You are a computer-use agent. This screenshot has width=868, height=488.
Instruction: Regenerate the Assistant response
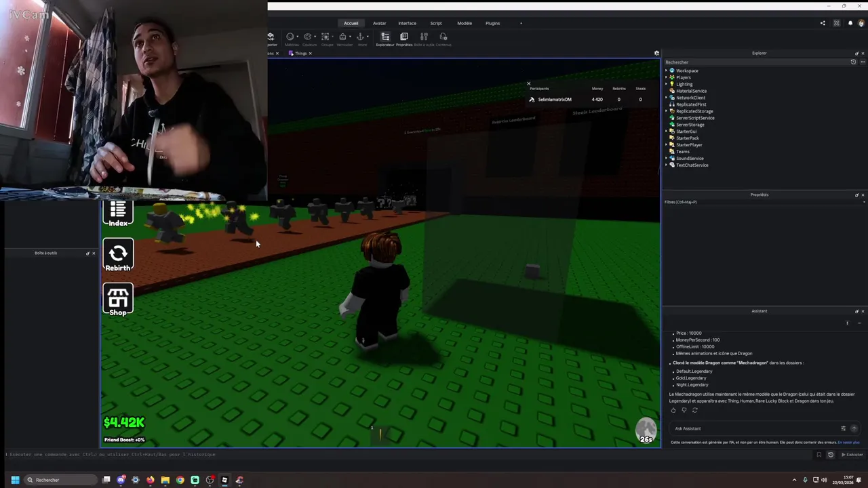point(694,410)
